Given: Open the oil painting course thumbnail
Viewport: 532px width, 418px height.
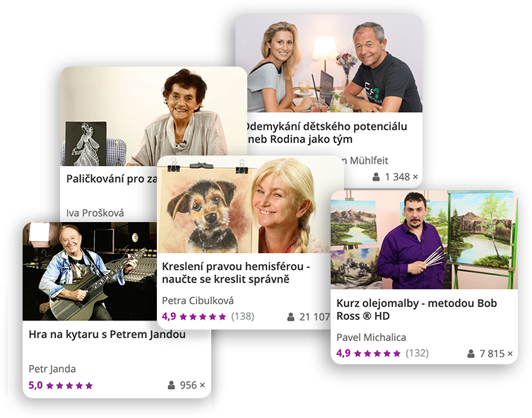Looking at the screenshot, I should click(x=424, y=240).
